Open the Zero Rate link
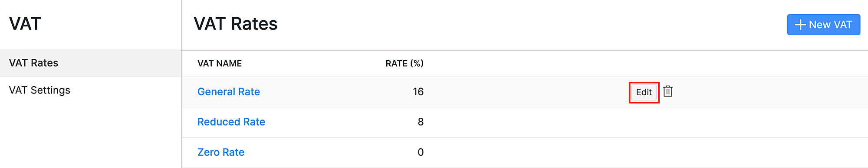 point(221,152)
